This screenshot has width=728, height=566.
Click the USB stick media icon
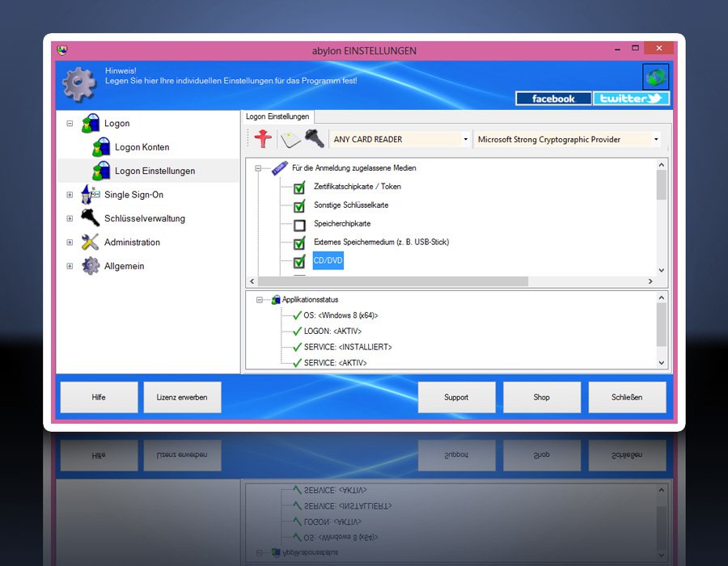(280, 168)
